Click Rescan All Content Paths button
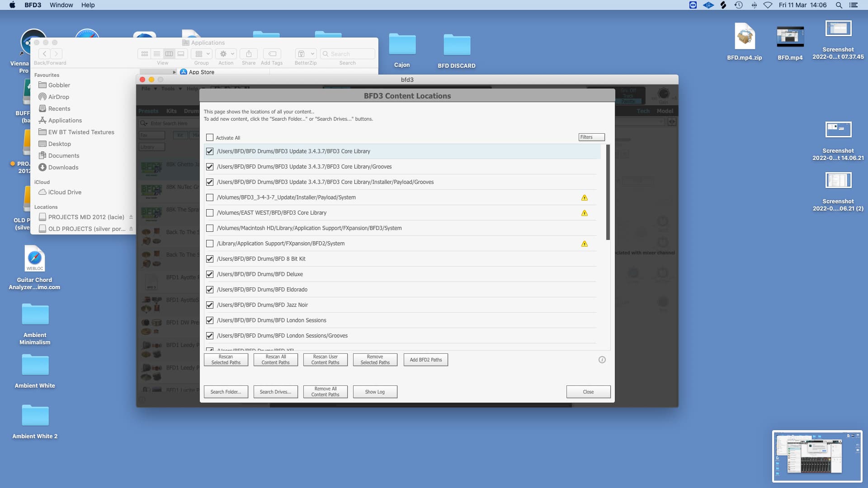The height and width of the screenshot is (488, 868). pyautogui.click(x=276, y=360)
